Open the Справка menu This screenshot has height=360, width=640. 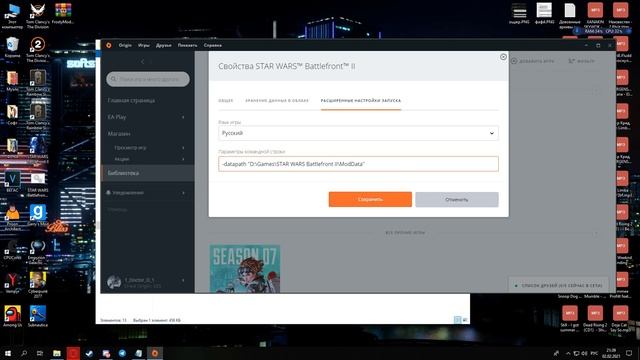click(x=213, y=45)
